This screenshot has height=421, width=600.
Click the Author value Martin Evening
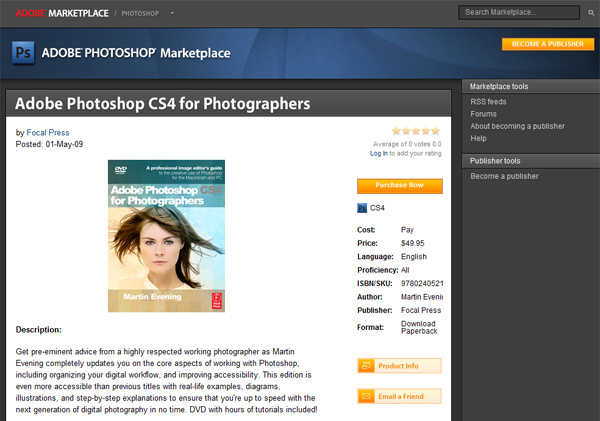(x=422, y=297)
